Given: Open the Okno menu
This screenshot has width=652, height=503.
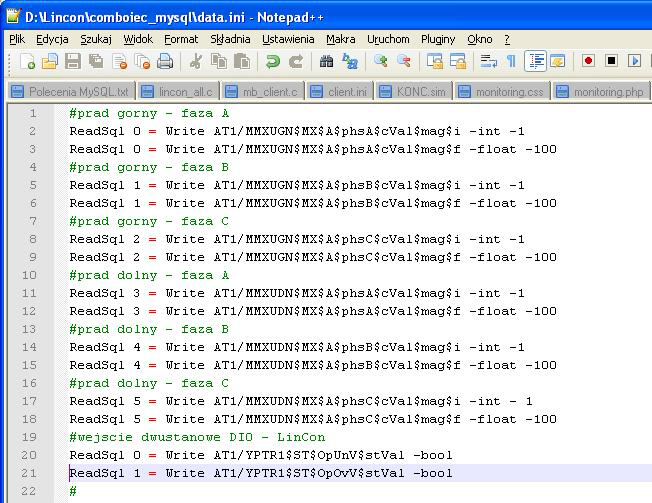Looking at the screenshot, I should coord(480,39).
